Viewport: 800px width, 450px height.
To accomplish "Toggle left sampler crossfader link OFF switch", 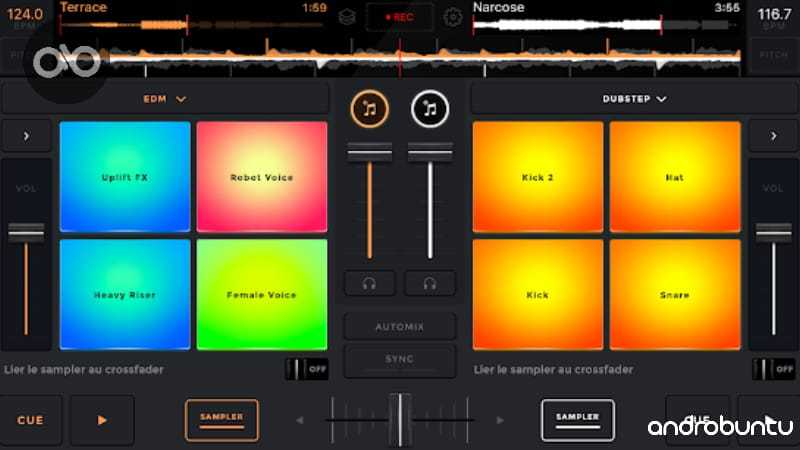I will 306,369.
